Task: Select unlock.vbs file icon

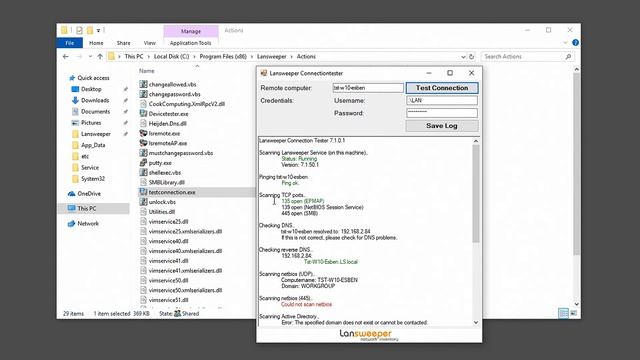Action: coord(143,202)
